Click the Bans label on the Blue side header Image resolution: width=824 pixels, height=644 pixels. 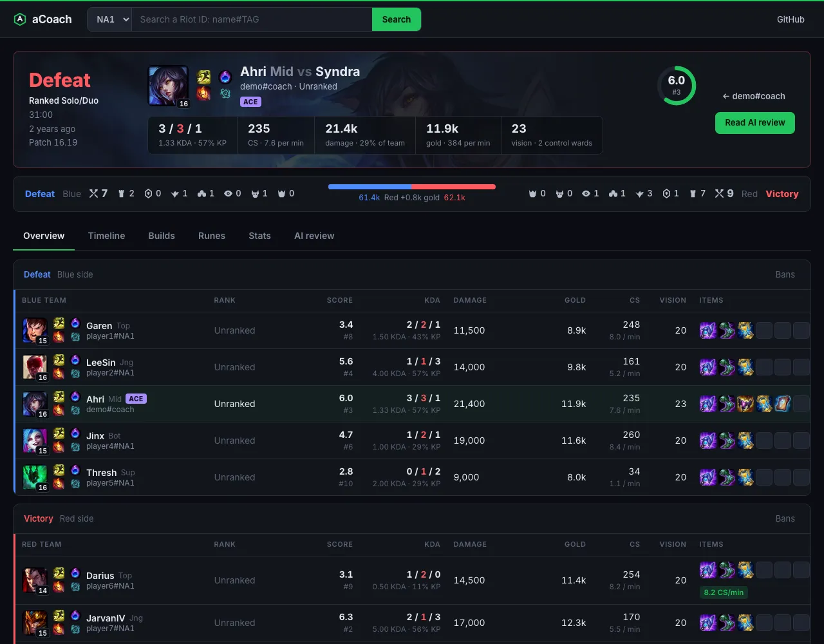click(785, 274)
